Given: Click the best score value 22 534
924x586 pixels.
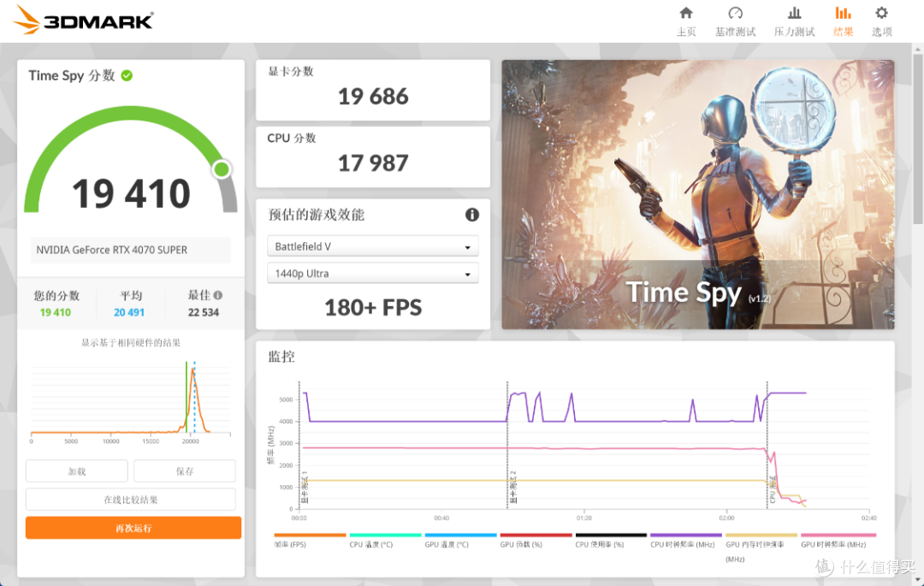Looking at the screenshot, I should tap(204, 312).
